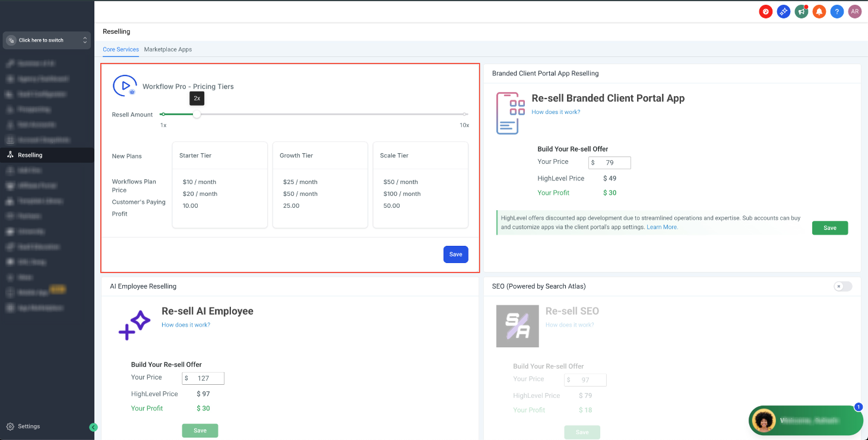Viewport: 868px width, 440px height.
Task: Click the greyed SEO Save button
Action: [x=582, y=432]
